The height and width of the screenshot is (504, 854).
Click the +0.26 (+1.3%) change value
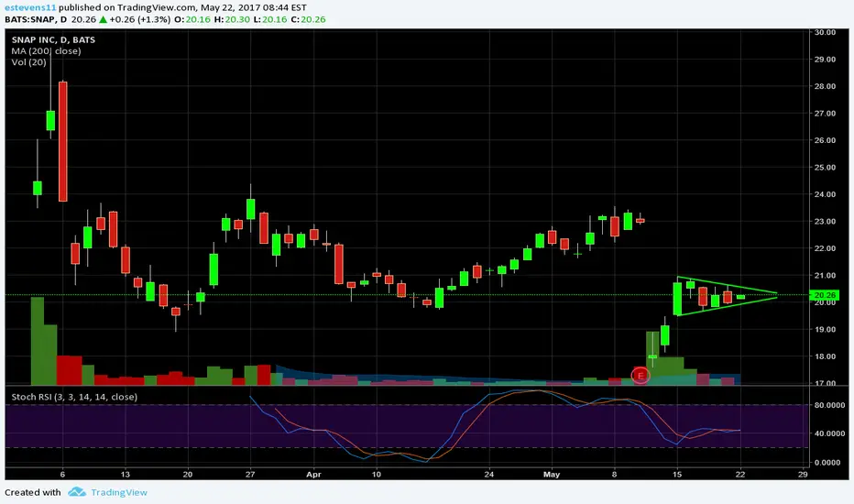[140, 19]
